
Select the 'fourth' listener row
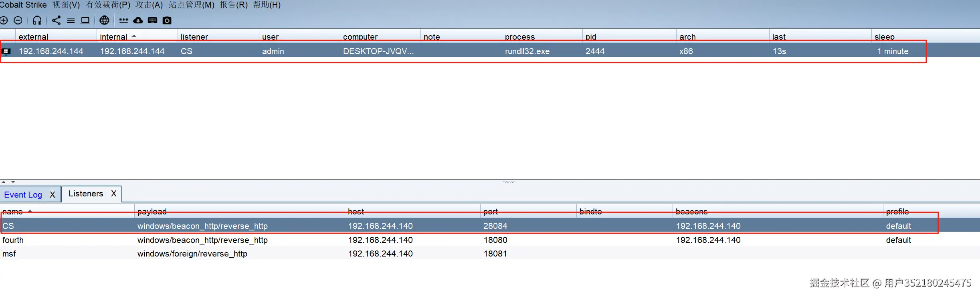(490, 240)
